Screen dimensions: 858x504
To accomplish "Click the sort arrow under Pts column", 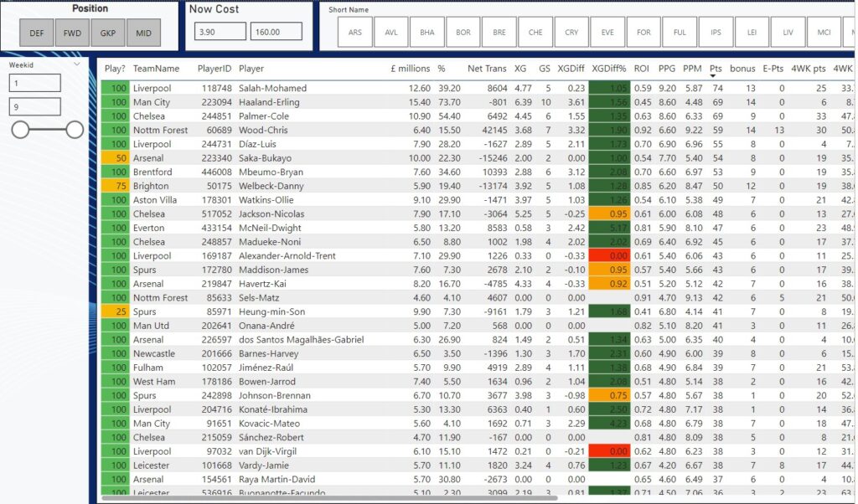I will (716, 76).
